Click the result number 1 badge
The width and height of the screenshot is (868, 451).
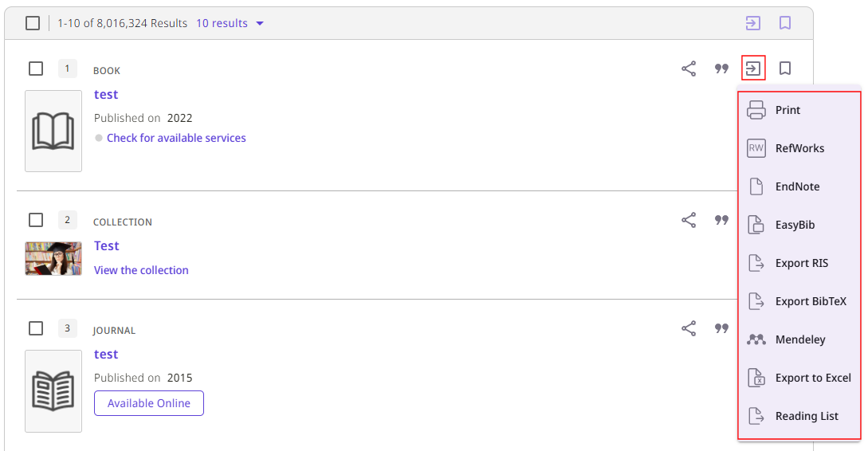[67, 69]
